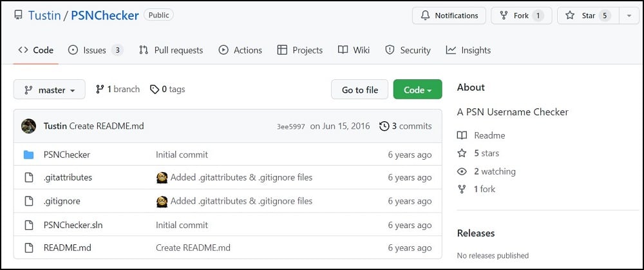Open the dropdown arrow next to Star
The height and width of the screenshot is (270, 644).
pyautogui.click(x=629, y=15)
